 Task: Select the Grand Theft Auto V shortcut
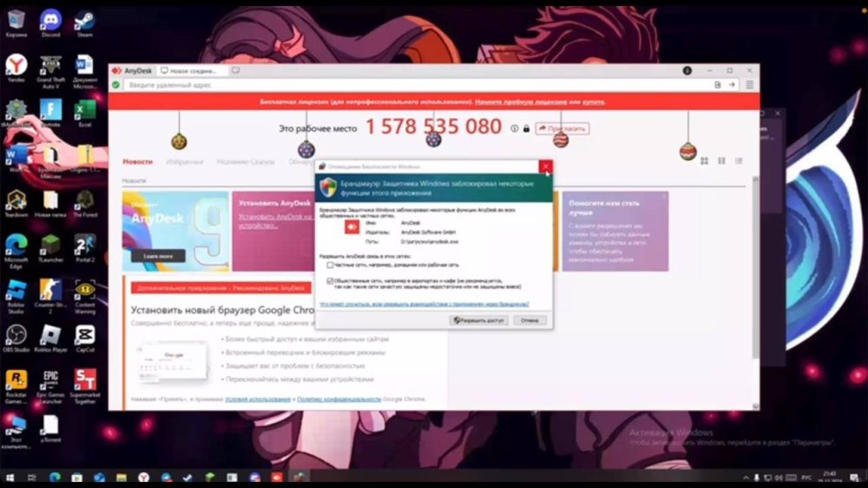(50, 71)
